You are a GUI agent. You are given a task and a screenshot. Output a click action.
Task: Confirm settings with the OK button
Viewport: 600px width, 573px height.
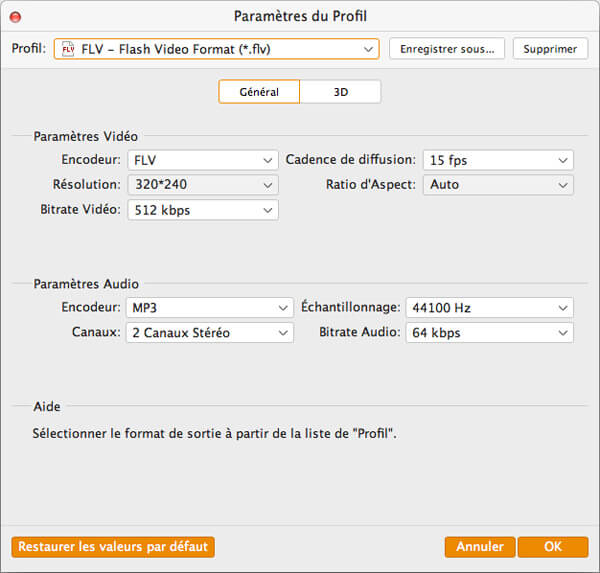point(553,547)
